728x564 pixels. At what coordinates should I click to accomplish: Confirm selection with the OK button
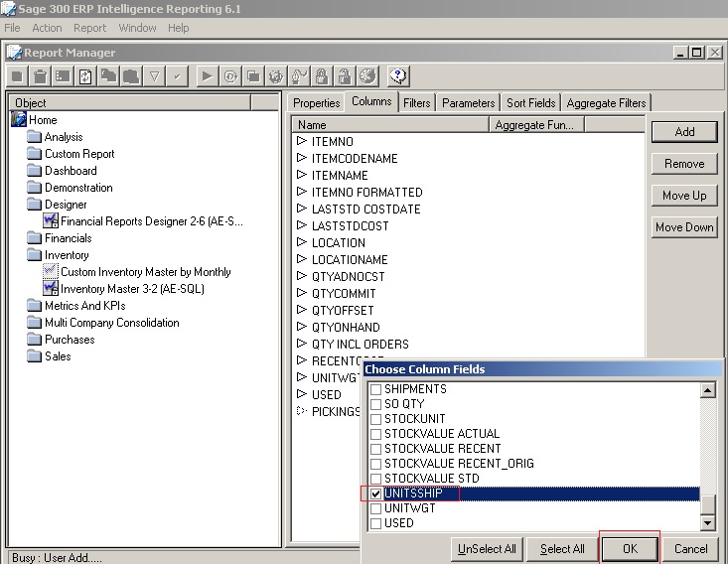pos(630,549)
